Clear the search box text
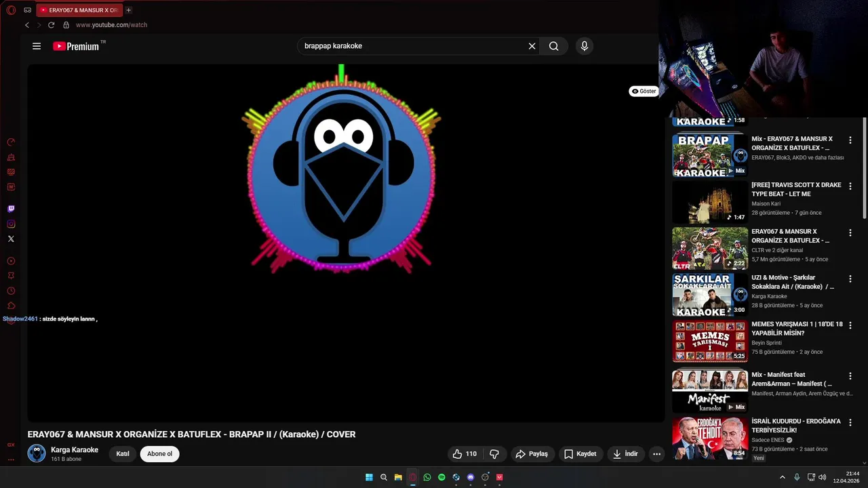Viewport: 868px width, 488px height. pos(532,46)
